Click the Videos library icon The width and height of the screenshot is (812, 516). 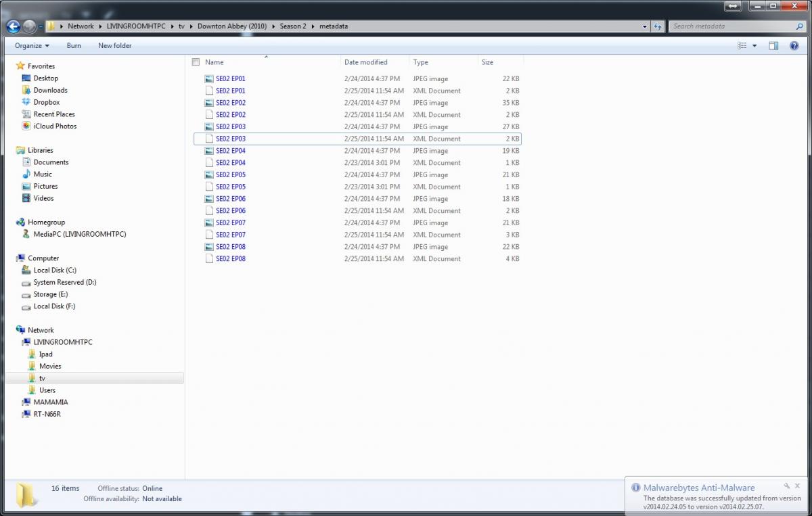click(26, 198)
